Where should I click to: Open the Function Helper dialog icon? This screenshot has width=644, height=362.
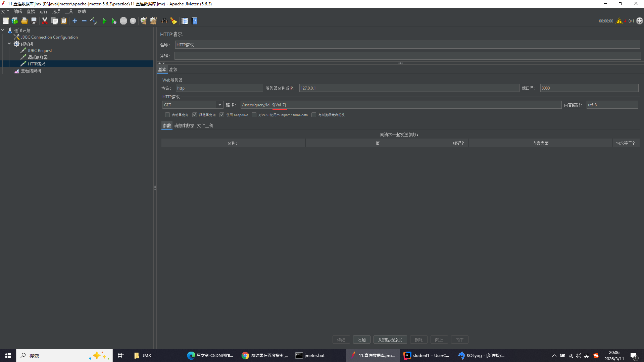click(185, 21)
